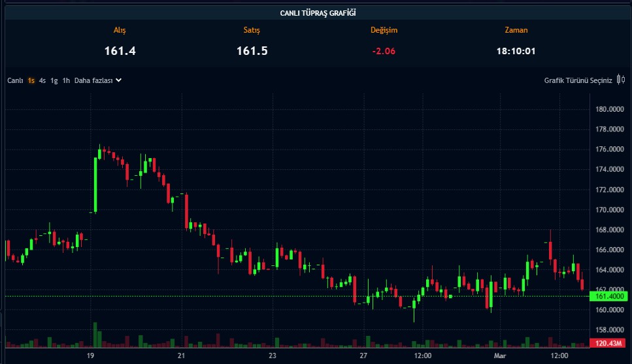Viewport: 632px width, 364px height.
Task: Select the Canlı live chart option
Action: (15, 80)
